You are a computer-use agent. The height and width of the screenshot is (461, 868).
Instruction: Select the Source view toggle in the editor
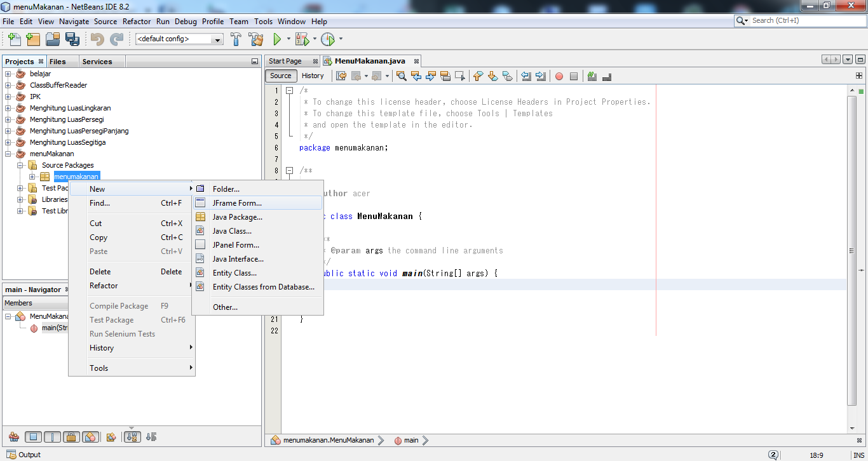pyautogui.click(x=280, y=76)
